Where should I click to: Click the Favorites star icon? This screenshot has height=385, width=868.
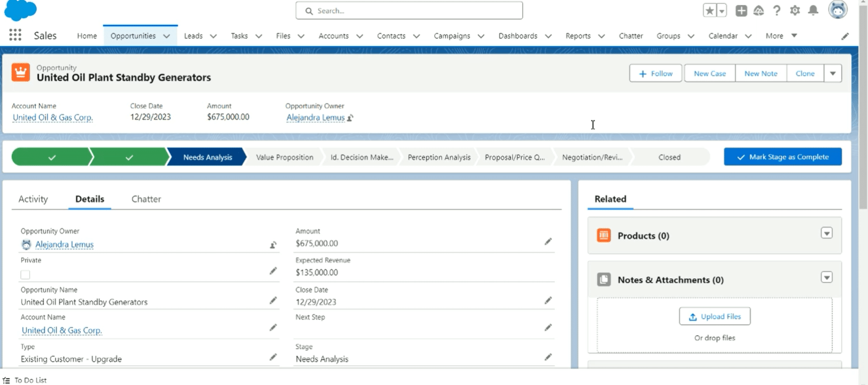pos(709,10)
